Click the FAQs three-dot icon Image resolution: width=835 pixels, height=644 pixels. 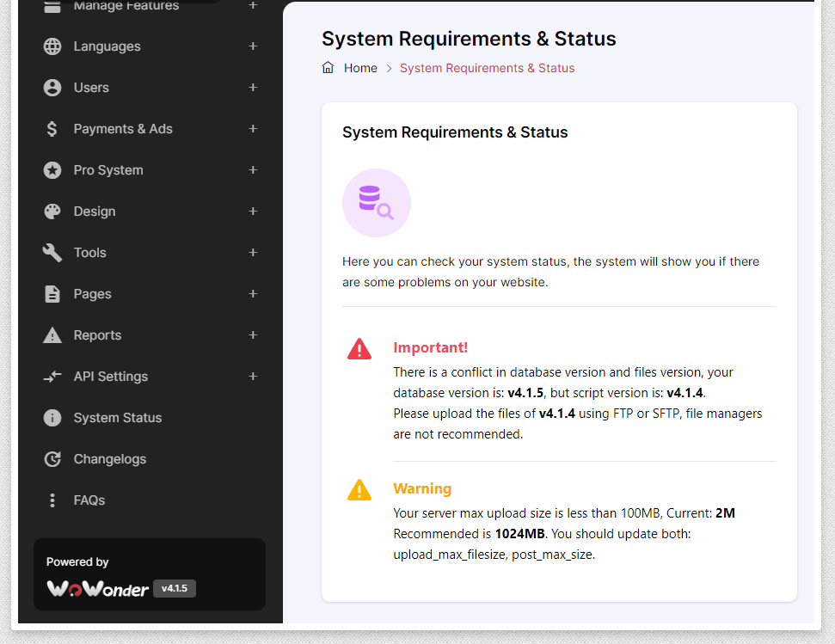[x=52, y=500]
